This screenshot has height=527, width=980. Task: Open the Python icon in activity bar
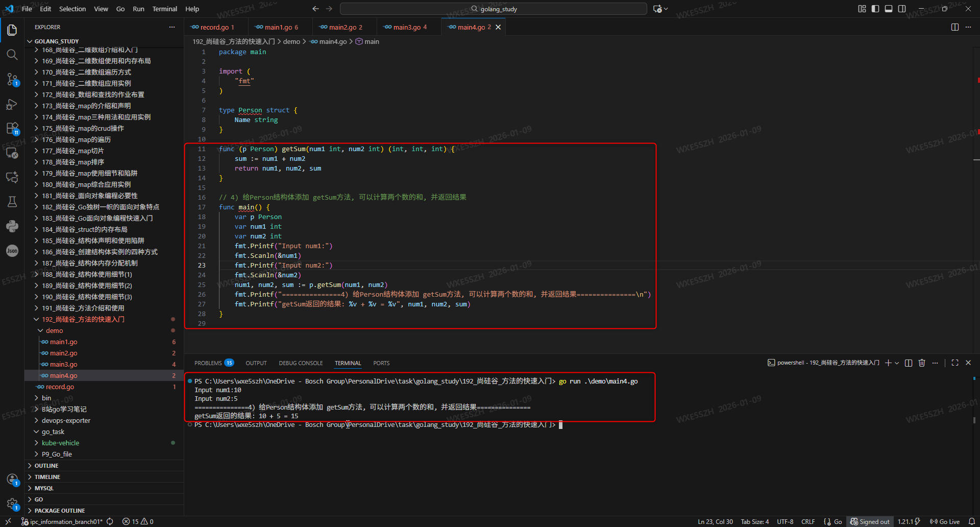tap(12, 226)
